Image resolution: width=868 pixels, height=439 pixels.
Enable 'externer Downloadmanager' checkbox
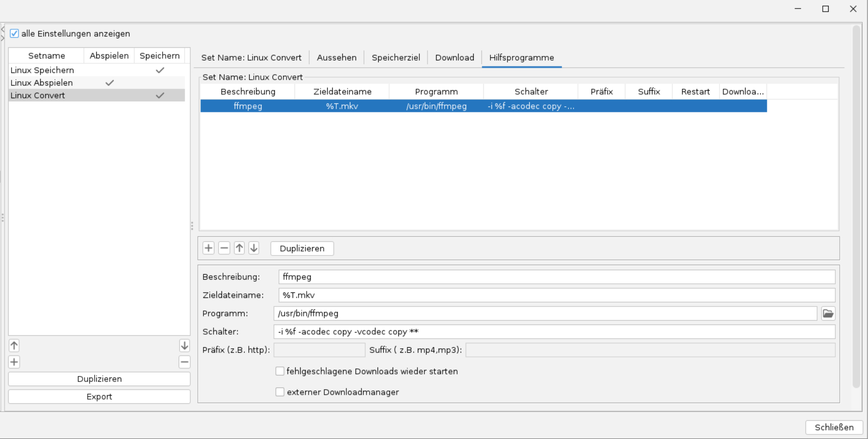point(280,392)
